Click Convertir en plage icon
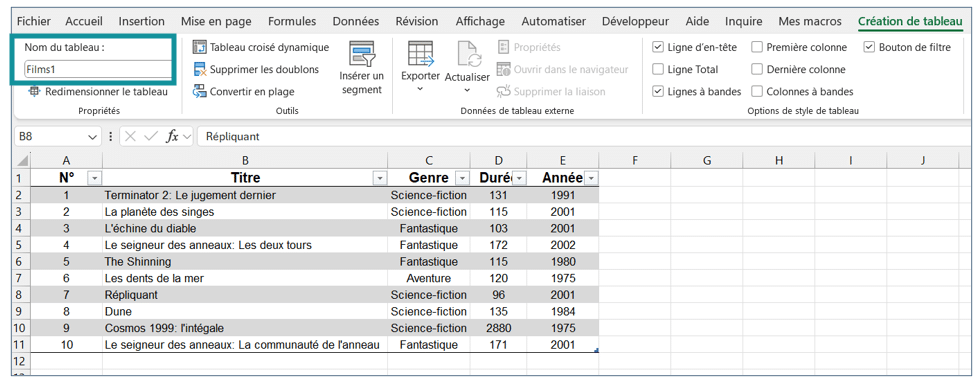The image size is (980, 382). point(199,92)
